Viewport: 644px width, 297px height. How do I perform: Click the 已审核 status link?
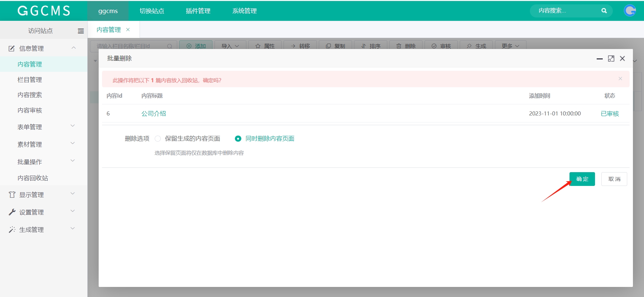tap(610, 113)
